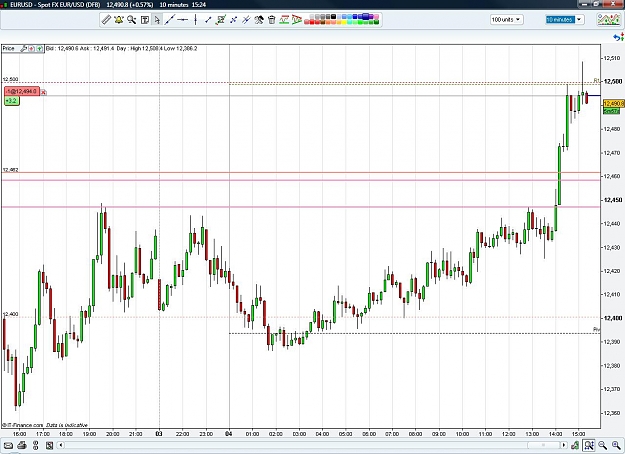Click the Price panel label
The height and width of the screenshot is (454, 625).
pyautogui.click(x=9, y=49)
